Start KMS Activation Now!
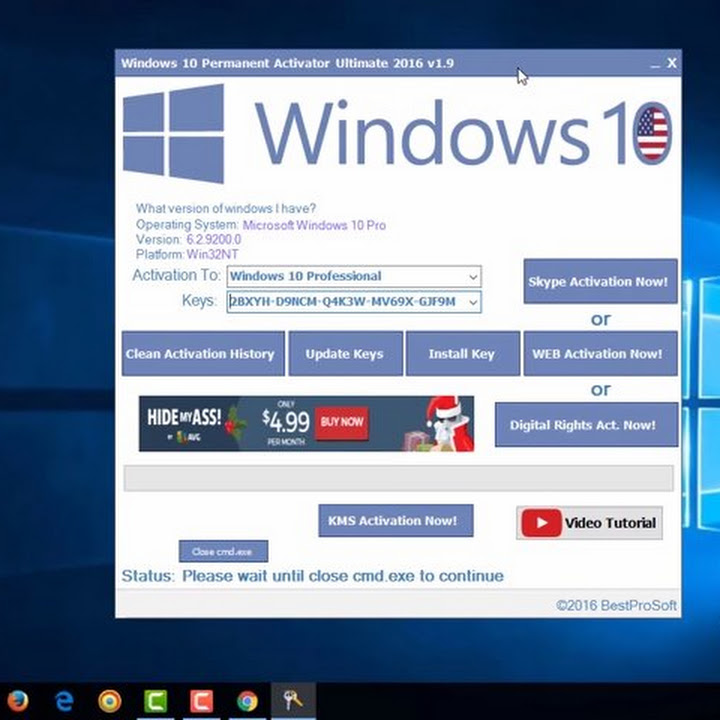The width and height of the screenshot is (720, 720). (x=396, y=520)
